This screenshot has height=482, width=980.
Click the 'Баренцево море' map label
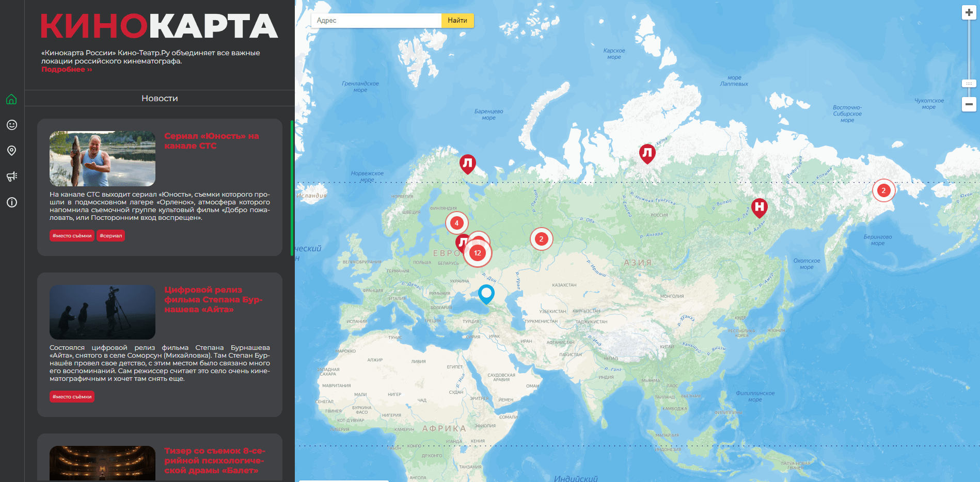coord(488,115)
